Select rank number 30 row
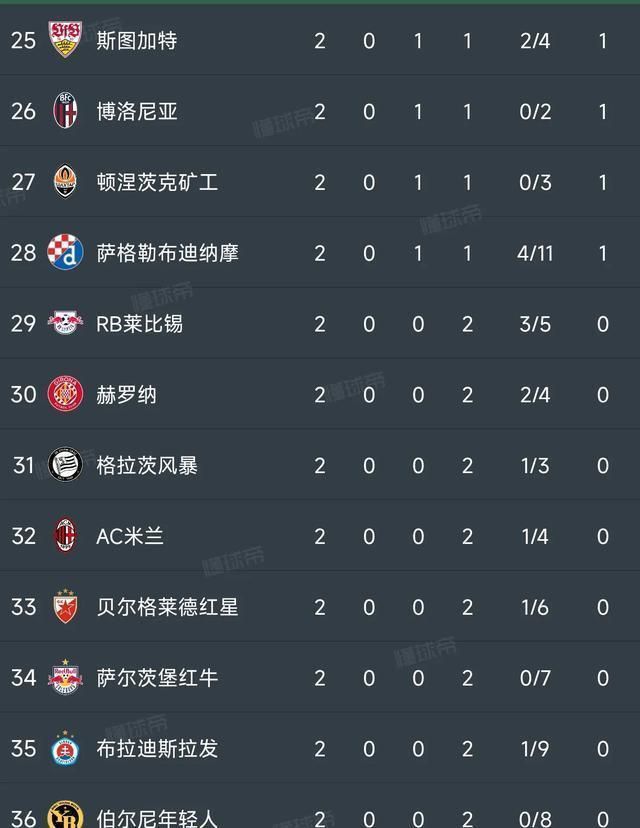Viewport: 640px width, 828px height. [x=23, y=394]
